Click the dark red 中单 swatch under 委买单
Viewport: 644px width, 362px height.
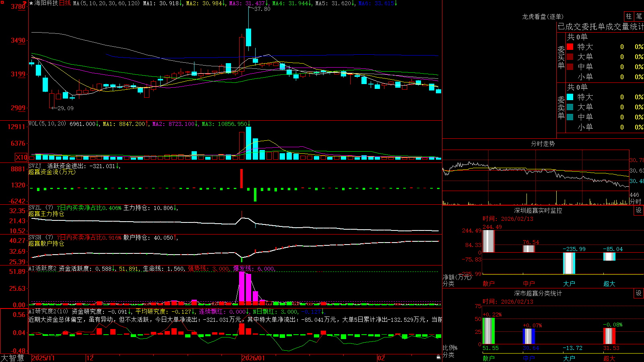[x=570, y=67]
